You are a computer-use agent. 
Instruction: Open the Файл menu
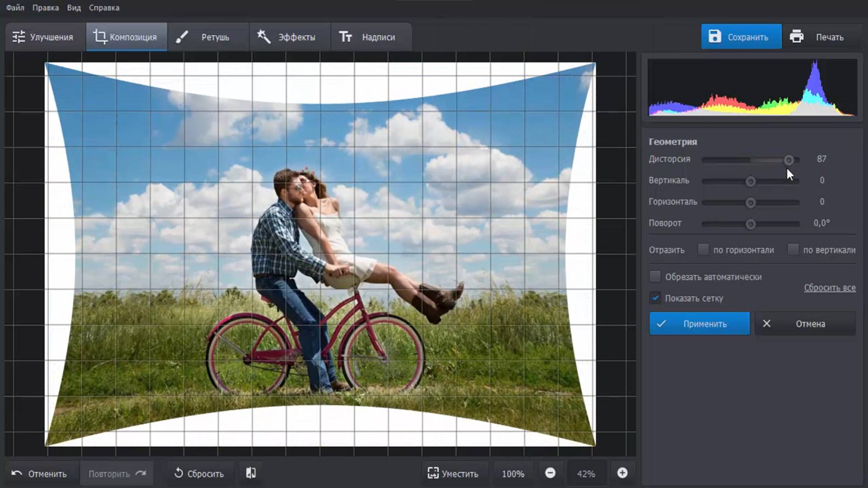click(15, 8)
